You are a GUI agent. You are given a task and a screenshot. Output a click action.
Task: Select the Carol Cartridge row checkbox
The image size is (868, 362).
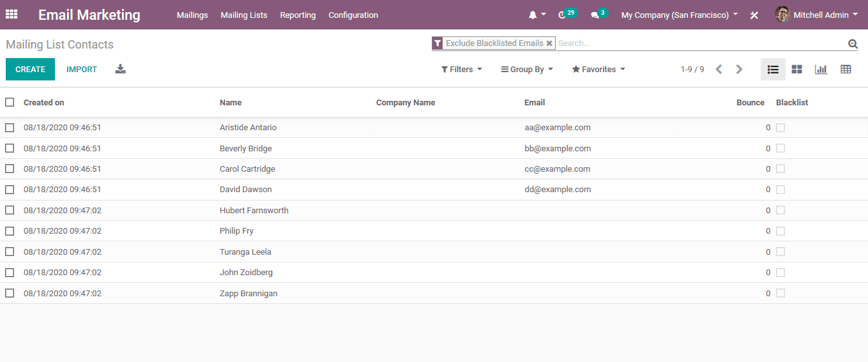coord(10,169)
